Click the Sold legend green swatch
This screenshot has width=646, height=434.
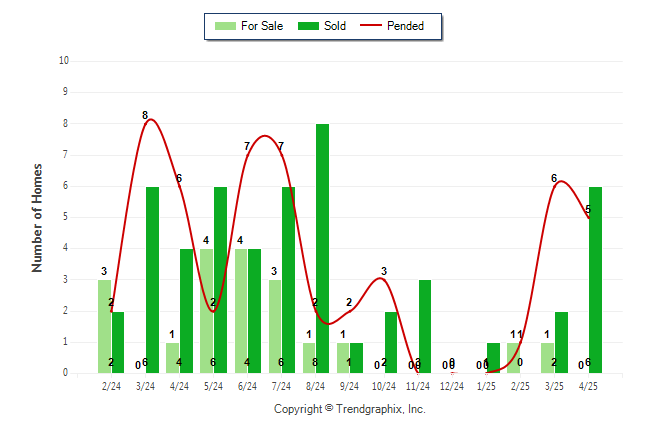pyautogui.click(x=308, y=26)
